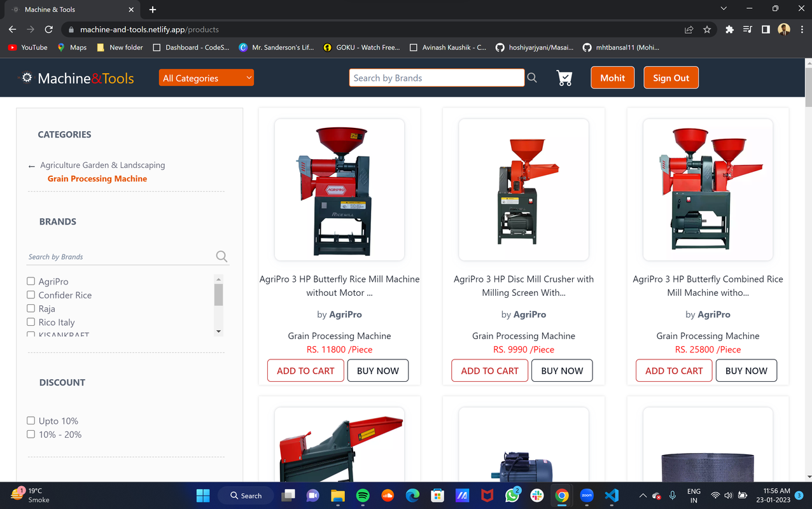Click the header search magnifier icon

(532, 78)
